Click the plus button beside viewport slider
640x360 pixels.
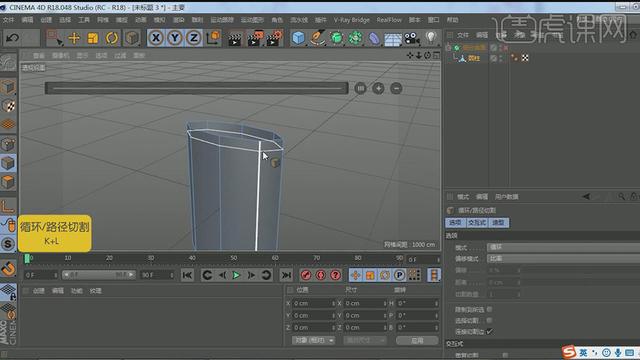click(x=378, y=88)
